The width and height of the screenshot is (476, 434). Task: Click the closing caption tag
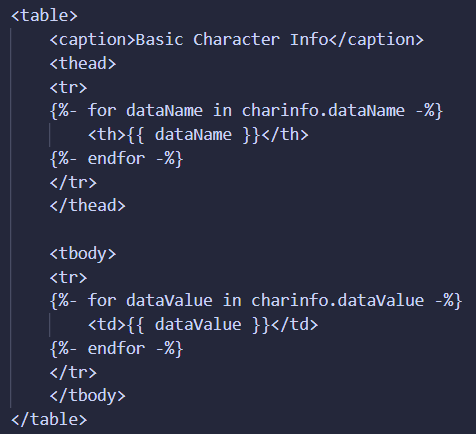[376, 40]
